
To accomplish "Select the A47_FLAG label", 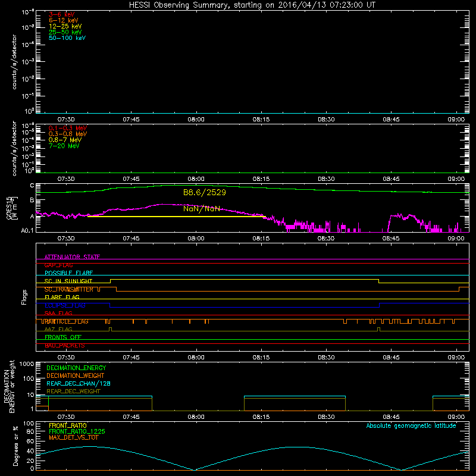I will [58, 330].
